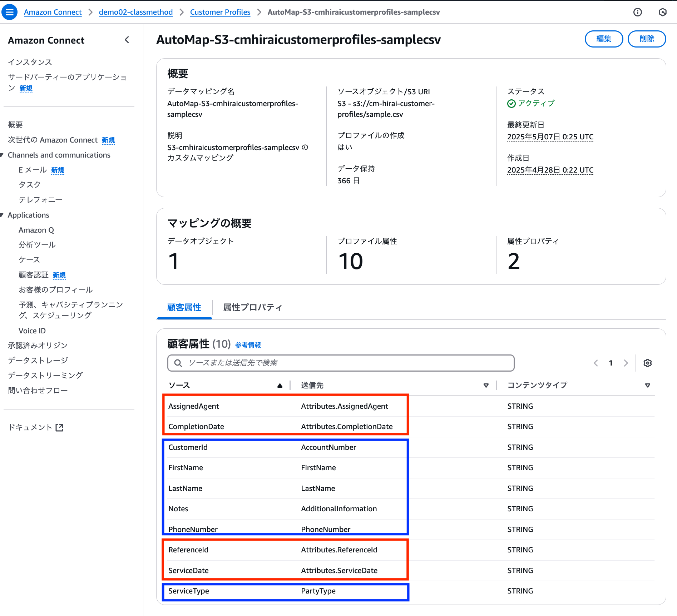The height and width of the screenshot is (616, 677).
Task: Click データオブジェクト label in mapping summary
Action: 201,241
